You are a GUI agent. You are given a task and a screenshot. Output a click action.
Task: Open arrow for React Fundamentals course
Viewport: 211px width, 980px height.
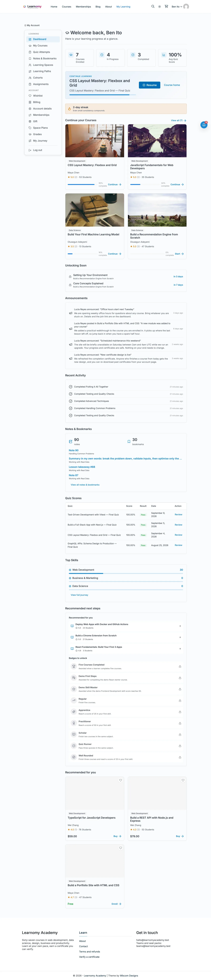click(180, 649)
